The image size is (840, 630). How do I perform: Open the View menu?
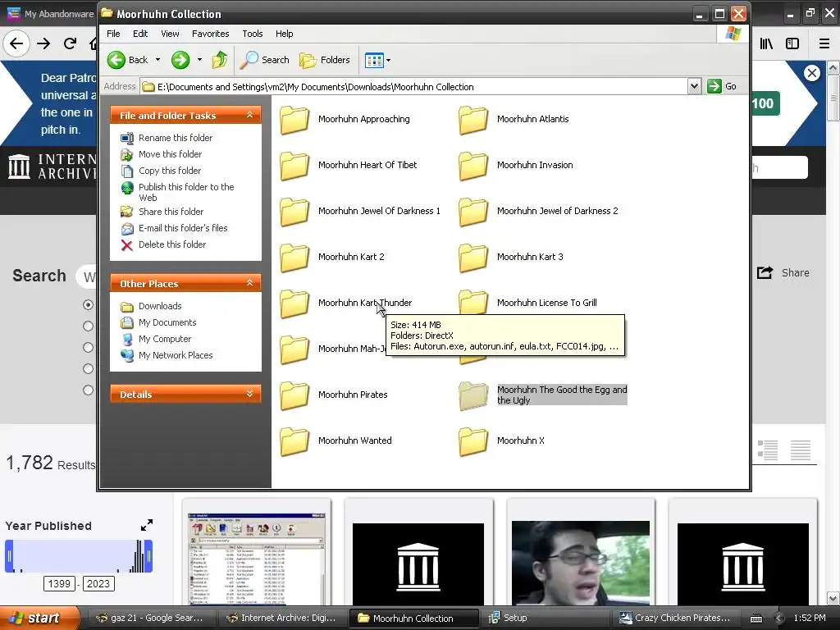[x=170, y=34]
